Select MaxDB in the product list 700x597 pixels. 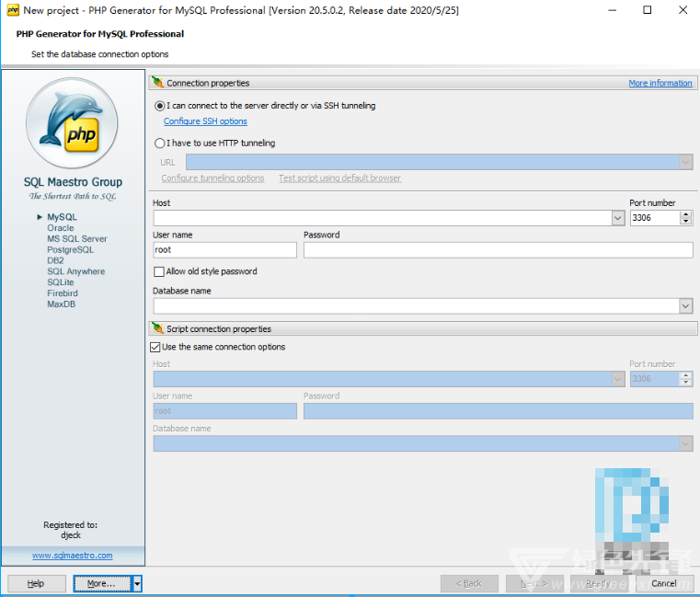(x=61, y=304)
